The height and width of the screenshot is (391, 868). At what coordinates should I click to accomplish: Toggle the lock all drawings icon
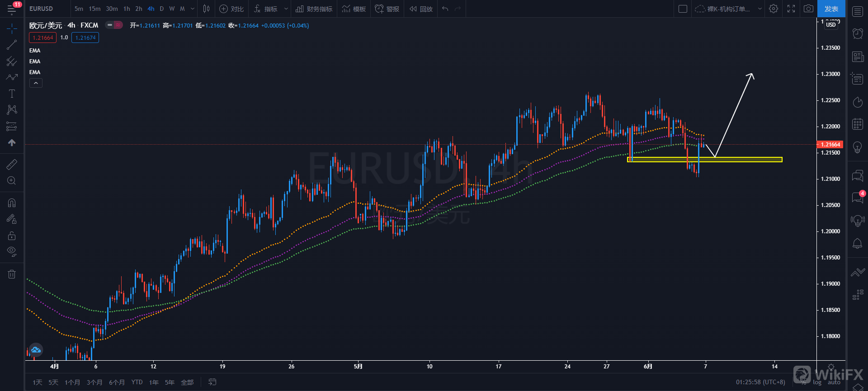click(x=12, y=236)
